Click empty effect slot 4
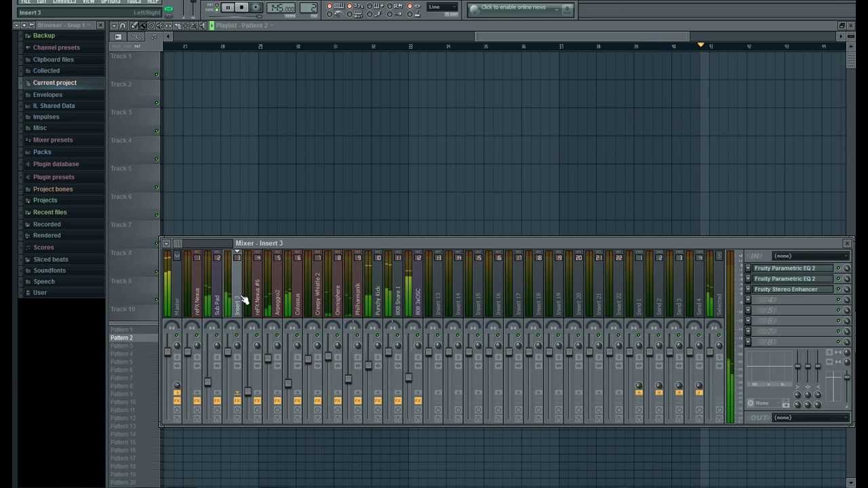This screenshot has height=488, width=868. tap(792, 300)
